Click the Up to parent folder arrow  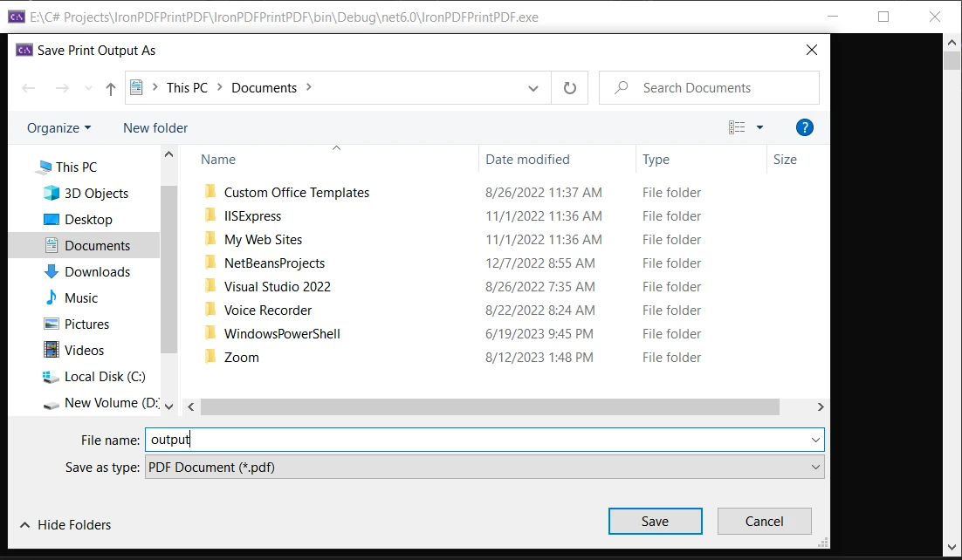[110, 88]
